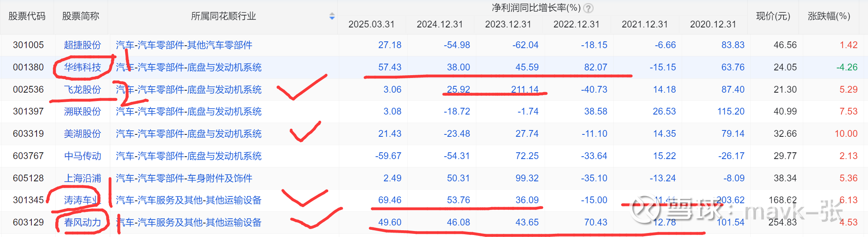
Task: Select stock code 603767
Action: (x=28, y=156)
